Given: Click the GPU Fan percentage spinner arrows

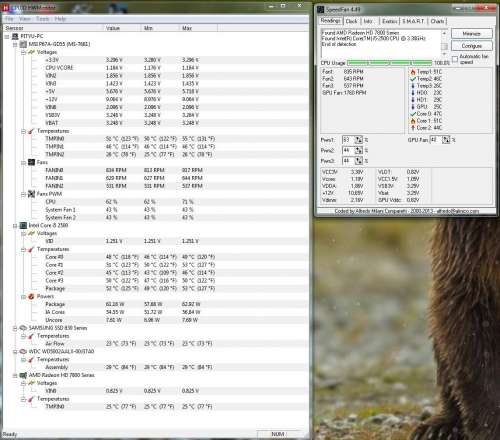Looking at the screenshot, I should (446, 140).
